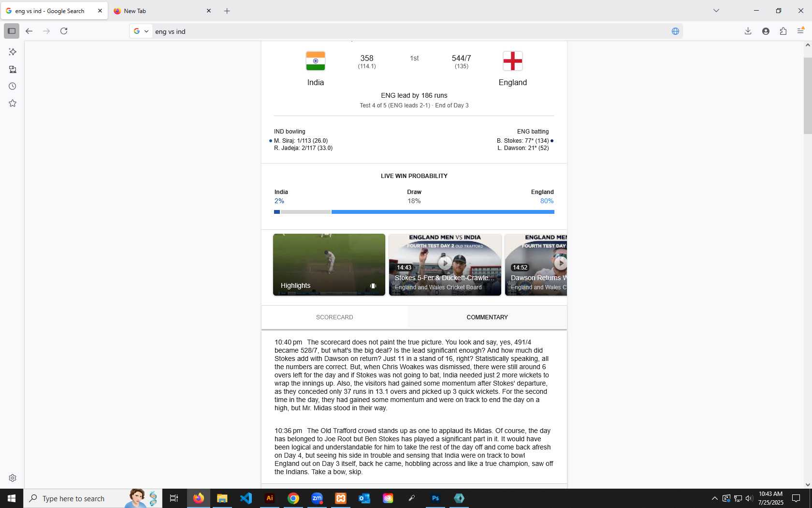The image size is (812, 508).
Task: Open the search engine selector dropdown
Action: (141, 31)
